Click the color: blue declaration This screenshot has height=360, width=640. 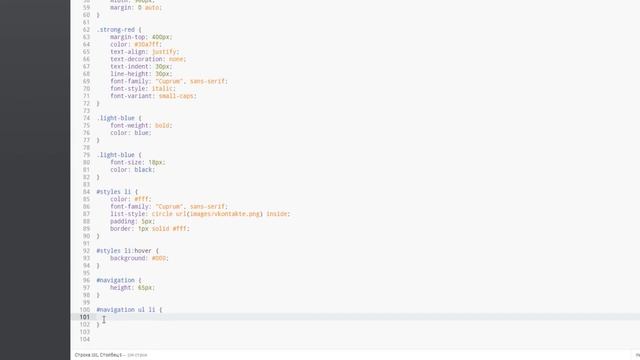[x=131, y=133]
